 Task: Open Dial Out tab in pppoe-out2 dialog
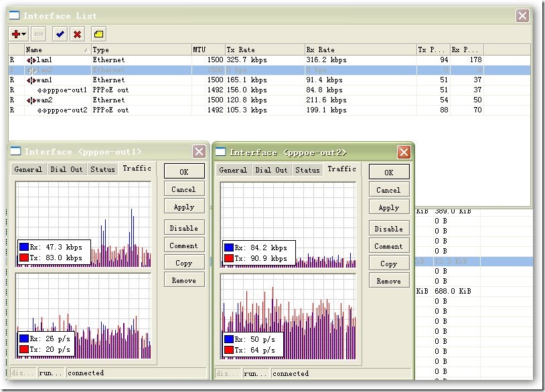(271, 170)
